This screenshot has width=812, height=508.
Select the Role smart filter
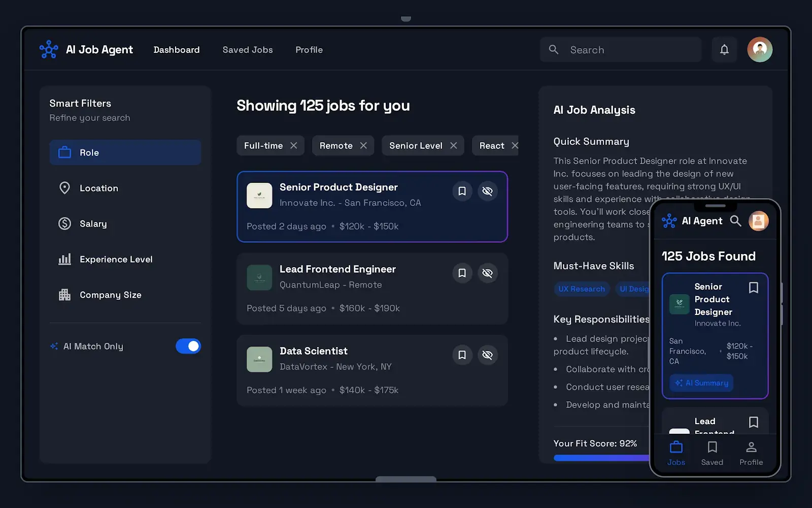[x=125, y=152]
